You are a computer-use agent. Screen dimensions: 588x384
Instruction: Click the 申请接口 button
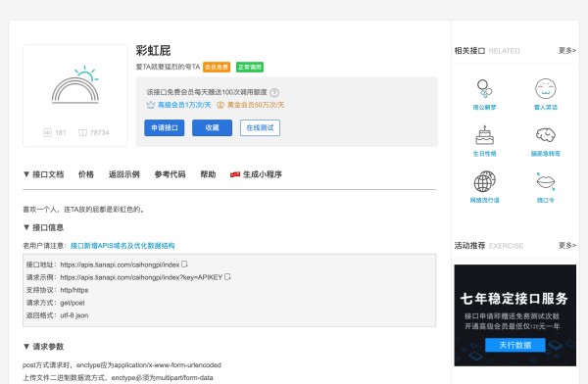165,128
